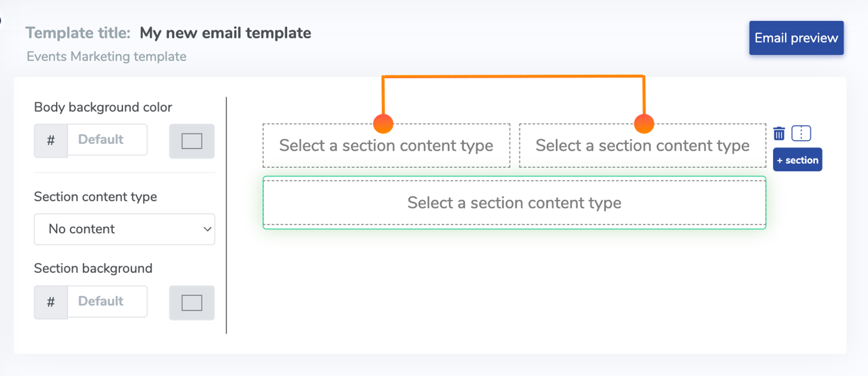Click the right orange annotation dot
The image size is (868, 376).
coord(644,124)
